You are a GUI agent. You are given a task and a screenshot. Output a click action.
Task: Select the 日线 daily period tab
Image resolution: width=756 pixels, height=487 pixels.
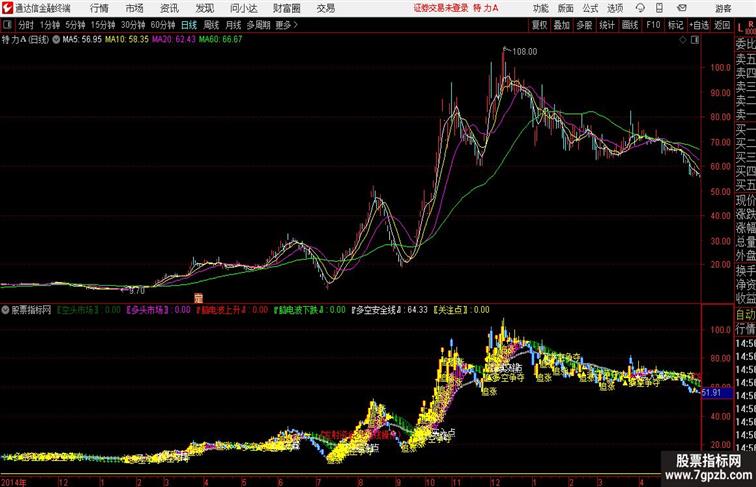[189, 25]
